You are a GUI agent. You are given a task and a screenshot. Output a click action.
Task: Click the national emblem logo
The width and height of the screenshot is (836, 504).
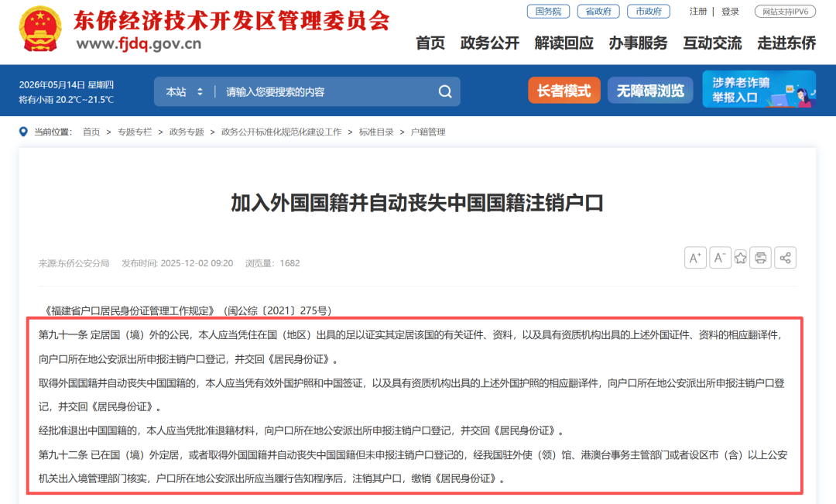[x=40, y=29]
